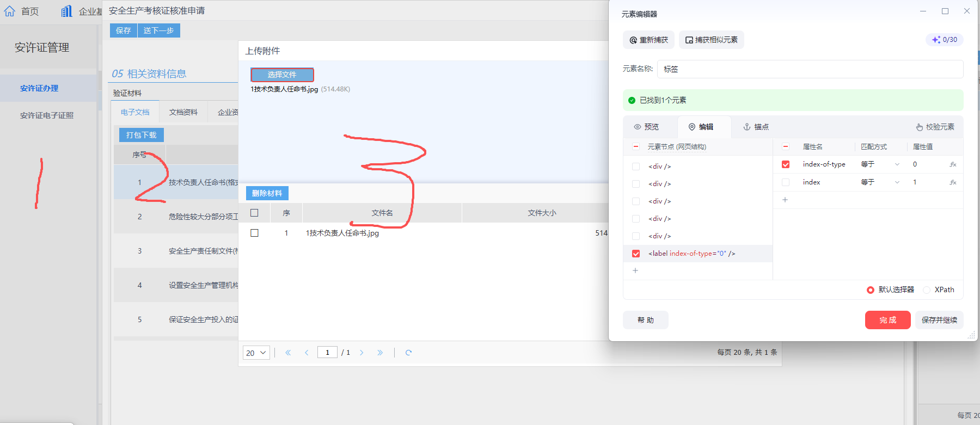Click 选择文件 upload button

282,75
